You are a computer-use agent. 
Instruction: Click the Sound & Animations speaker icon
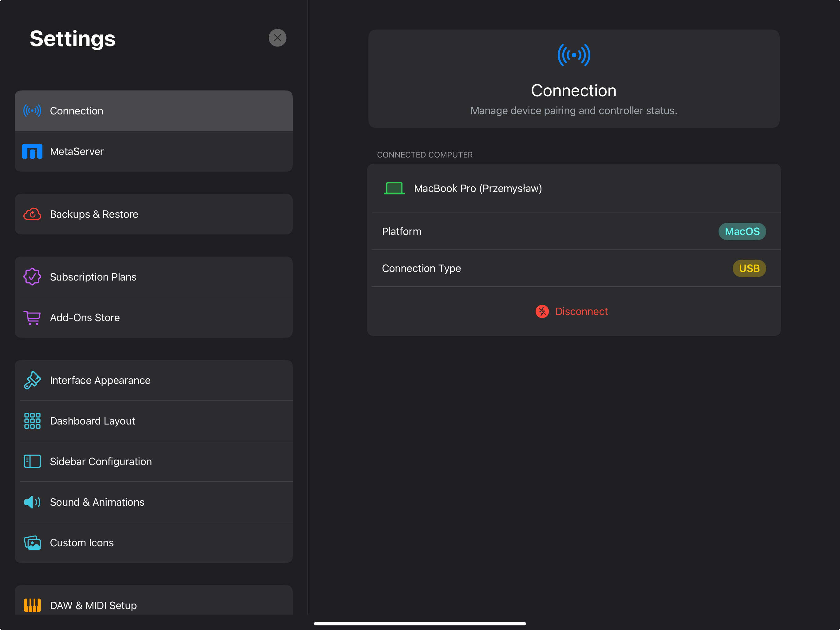[x=32, y=502]
